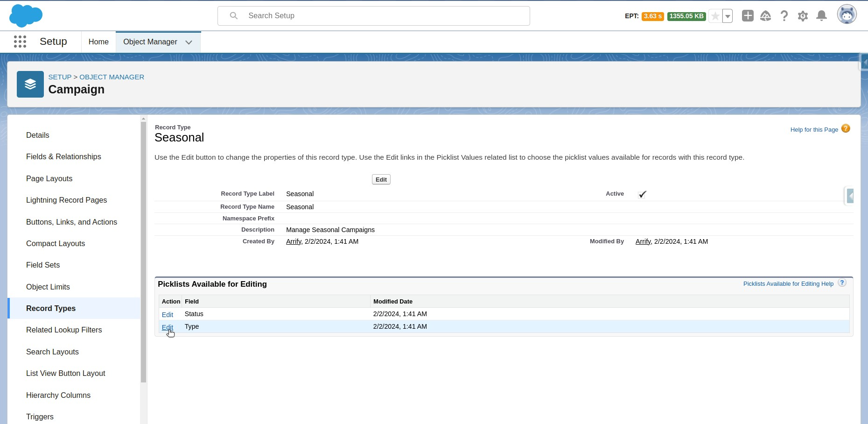This screenshot has width=868, height=424.
Task: Open the favorites list dropdown arrow
Action: pyautogui.click(x=728, y=16)
